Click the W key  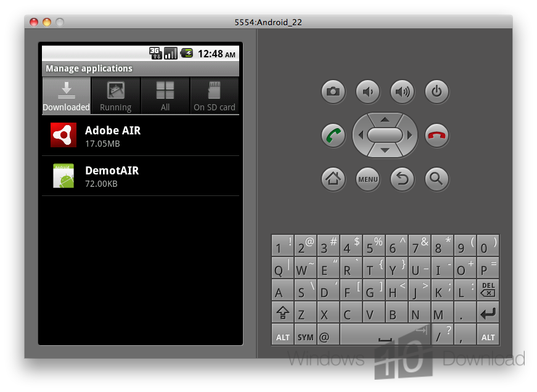pyautogui.click(x=305, y=267)
